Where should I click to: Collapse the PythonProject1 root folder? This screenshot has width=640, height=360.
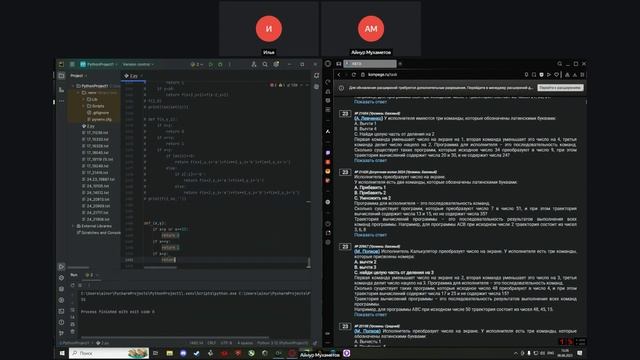(x=73, y=86)
